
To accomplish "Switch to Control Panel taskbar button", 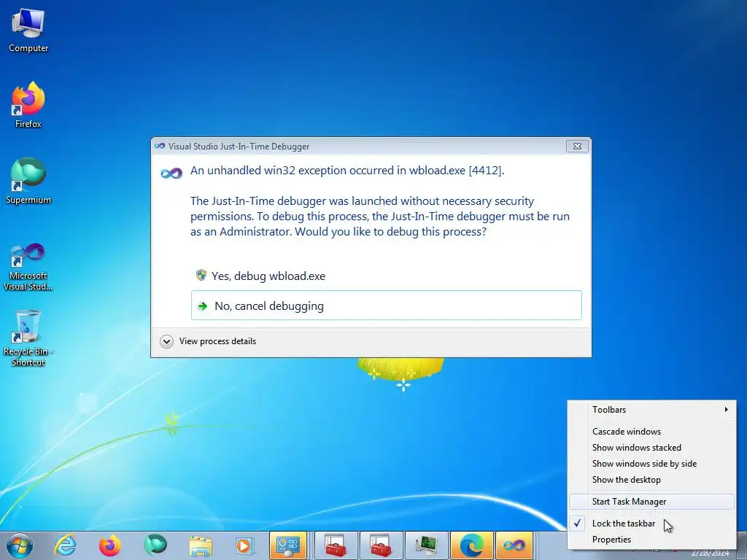I will [288, 545].
